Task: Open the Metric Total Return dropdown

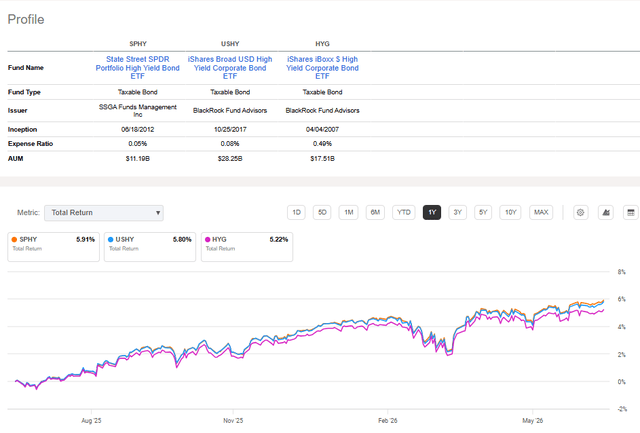Action: click(104, 213)
